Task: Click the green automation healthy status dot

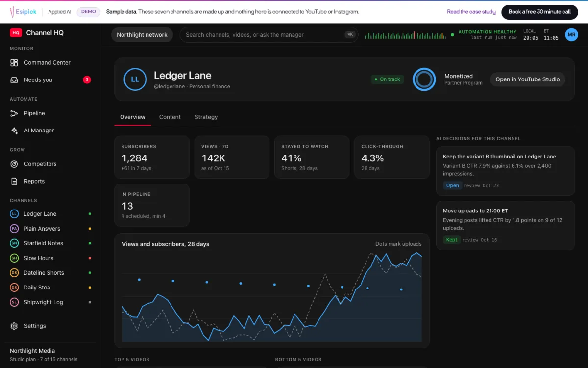Action: click(x=452, y=35)
